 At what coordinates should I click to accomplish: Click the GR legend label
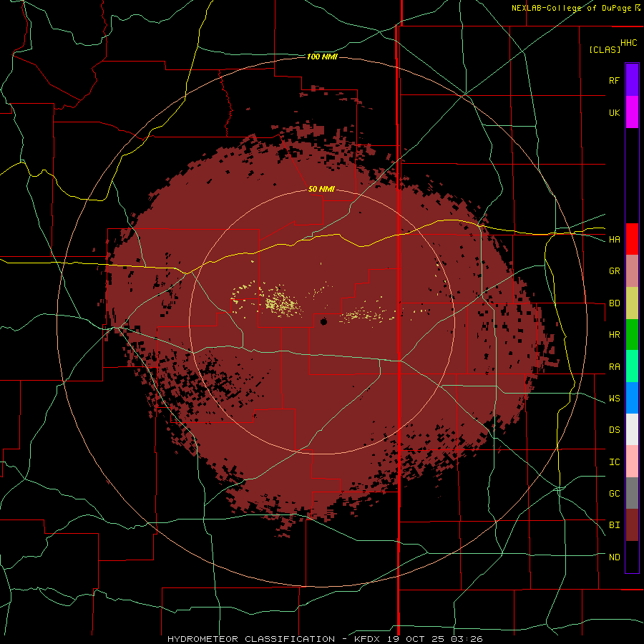point(614,271)
